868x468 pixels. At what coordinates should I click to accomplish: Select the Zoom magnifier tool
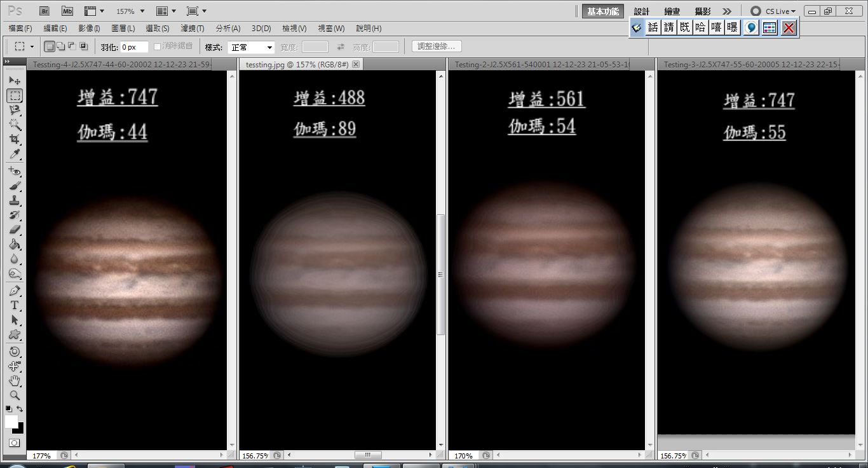pyautogui.click(x=15, y=395)
